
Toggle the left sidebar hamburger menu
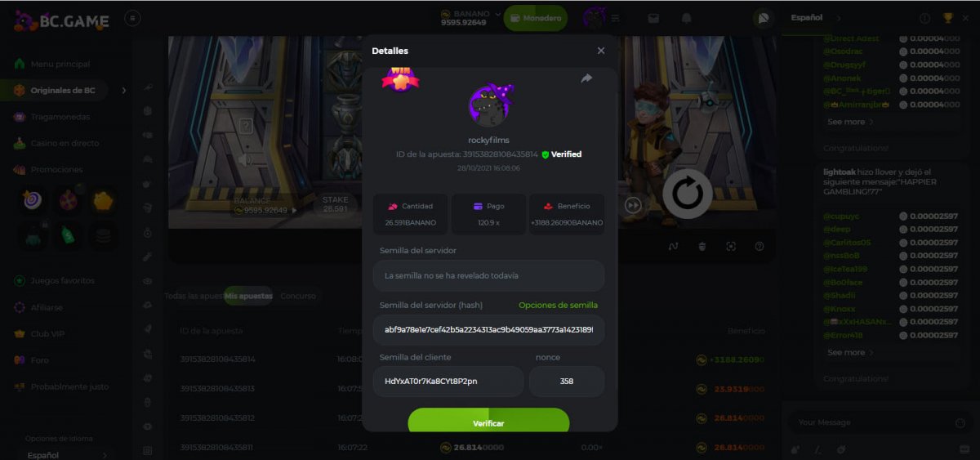point(133,18)
